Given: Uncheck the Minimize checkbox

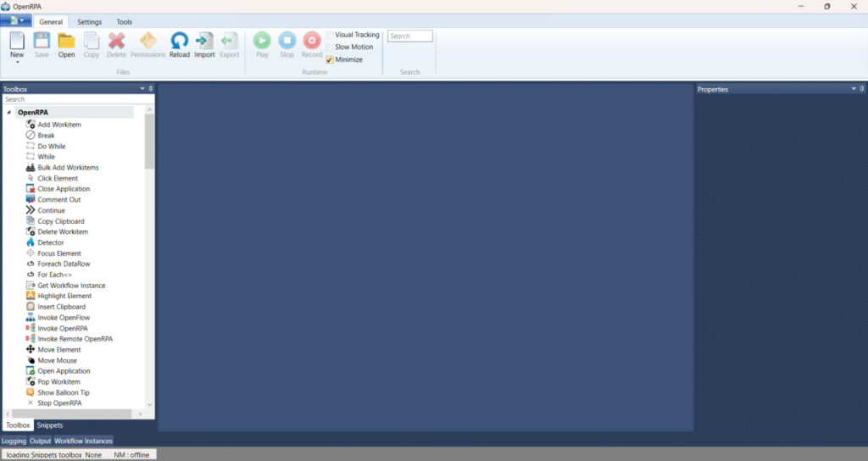Looking at the screenshot, I should 330,59.
